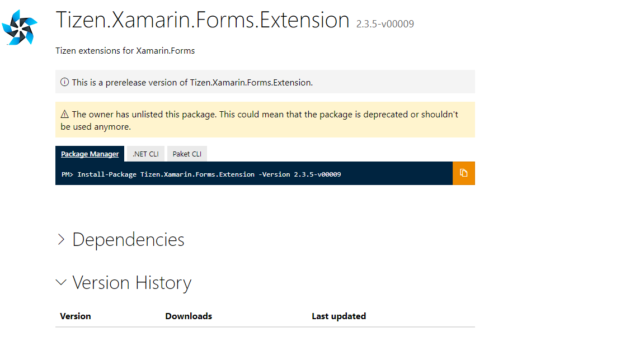
Task: Click the Dependencies section heading
Action: 128,240
